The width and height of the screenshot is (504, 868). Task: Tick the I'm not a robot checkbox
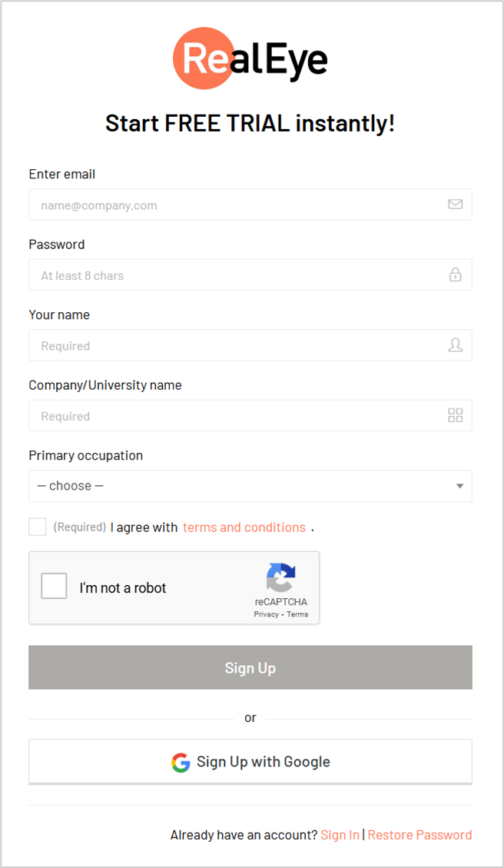(x=55, y=587)
